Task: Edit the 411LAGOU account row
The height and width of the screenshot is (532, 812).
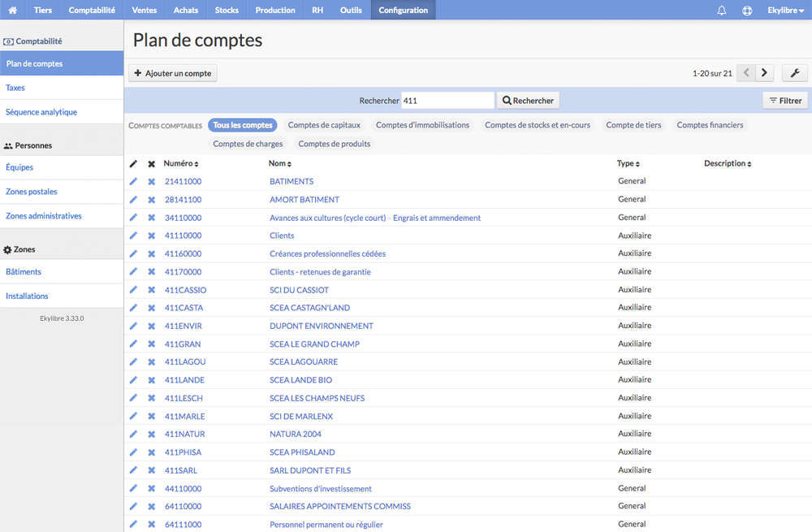Action: coord(133,361)
